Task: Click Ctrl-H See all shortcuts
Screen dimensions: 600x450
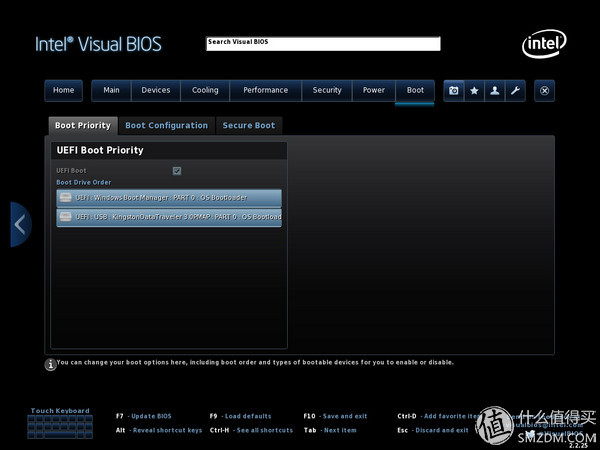Action: (251, 430)
